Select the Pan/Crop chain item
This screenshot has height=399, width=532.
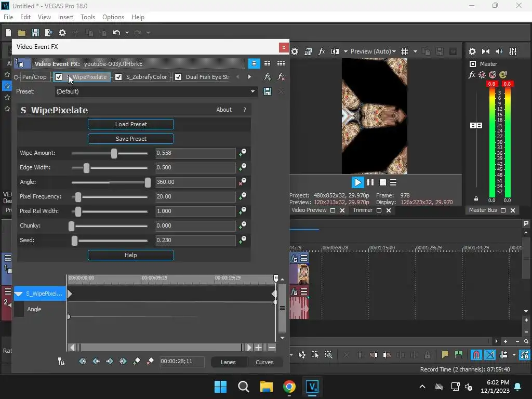click(34, 77)
